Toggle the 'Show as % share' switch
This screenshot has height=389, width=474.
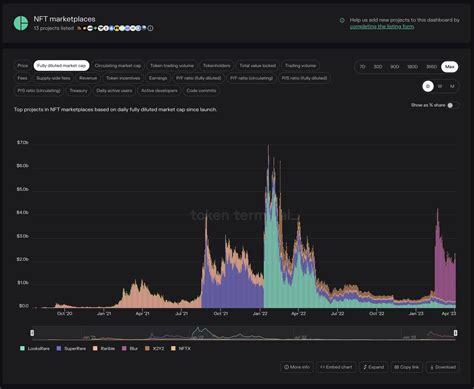click(453, 105)
